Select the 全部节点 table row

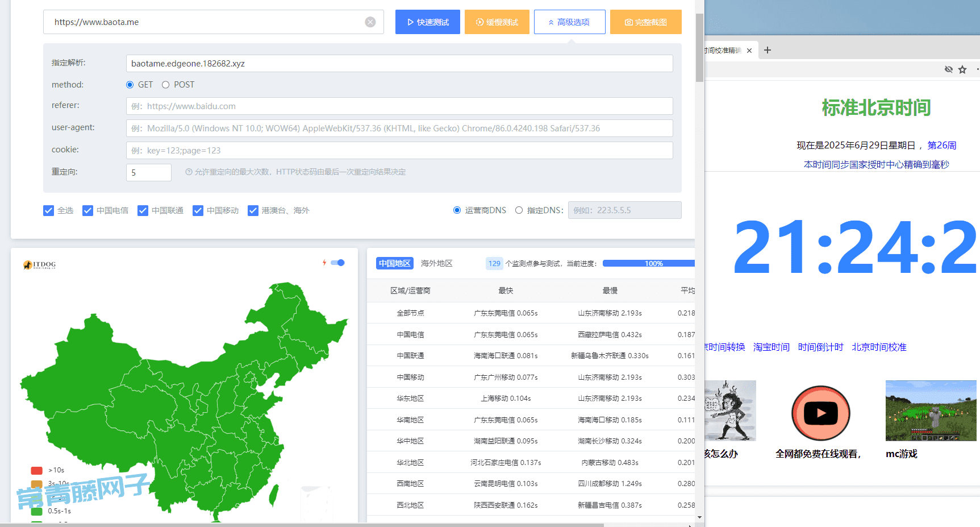(x=531, y=313)
